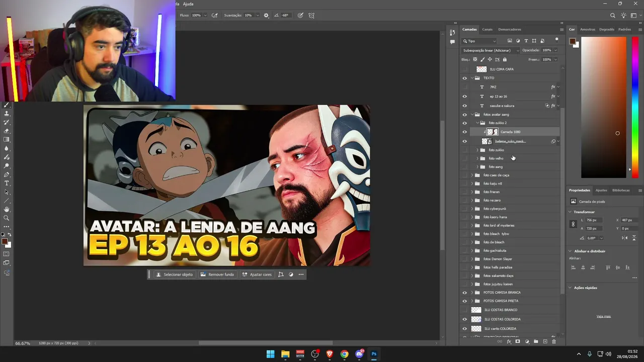Screen dimensions: 644x362
Task: Add a layer mask at the panel bottom
Action: click(x=518, y=341)
